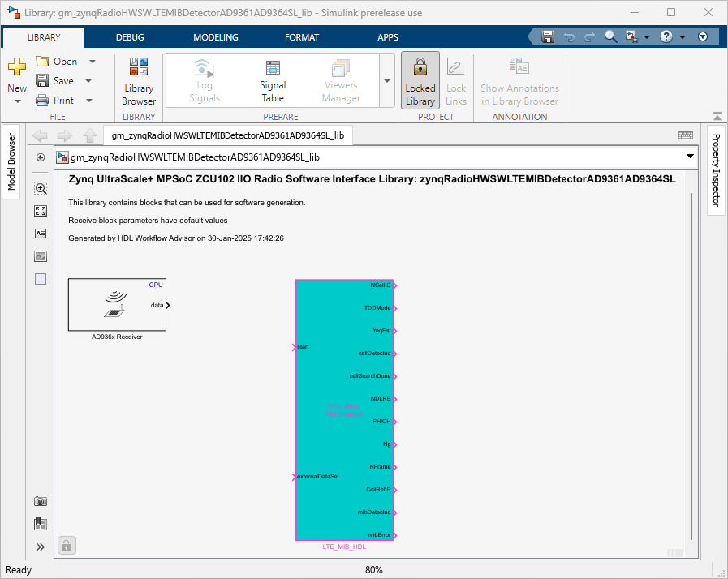728x579 pixels.
Task: Click the canvas vertical scrollbar
Action: pos(691,367)
